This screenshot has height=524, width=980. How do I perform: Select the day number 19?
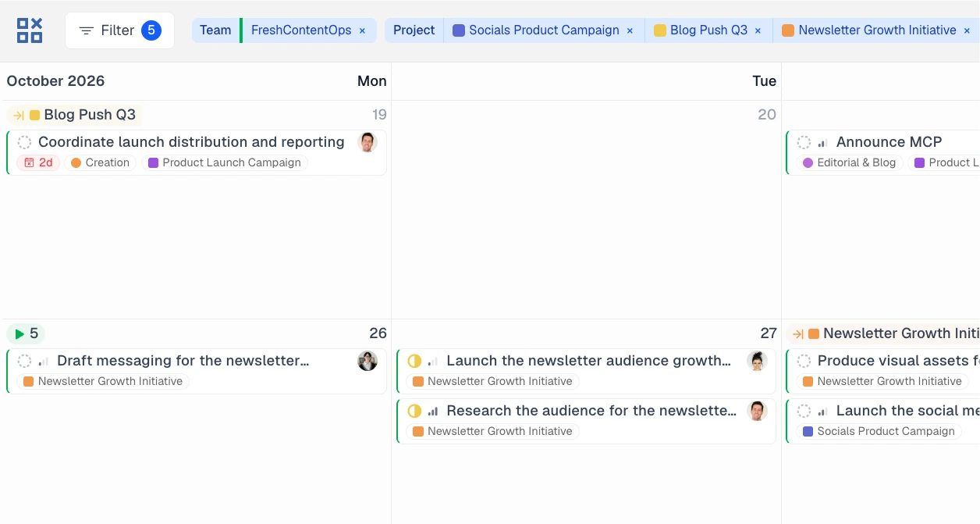tap(379, 115)
